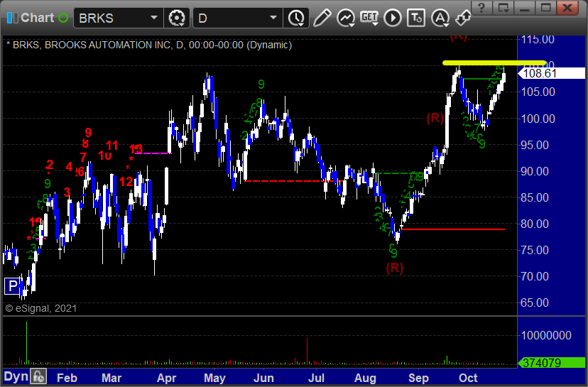Click the 108.61 current price label
This screenshot has height=387, width=588.
click(x=551, y=74)
